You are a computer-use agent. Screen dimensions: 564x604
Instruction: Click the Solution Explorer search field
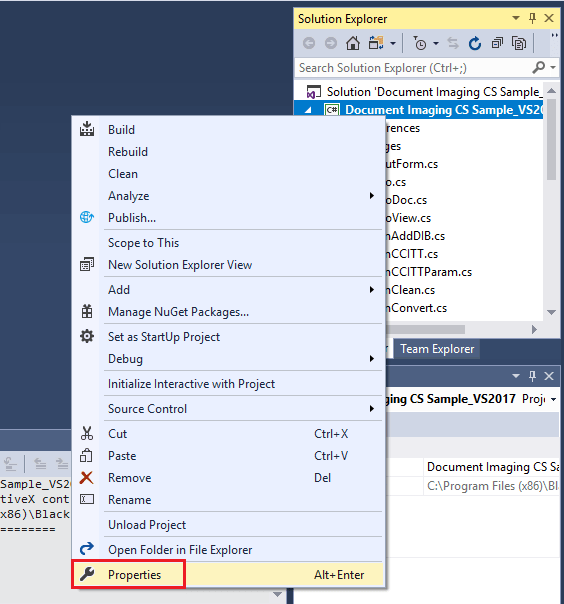(x=412, y=67)
